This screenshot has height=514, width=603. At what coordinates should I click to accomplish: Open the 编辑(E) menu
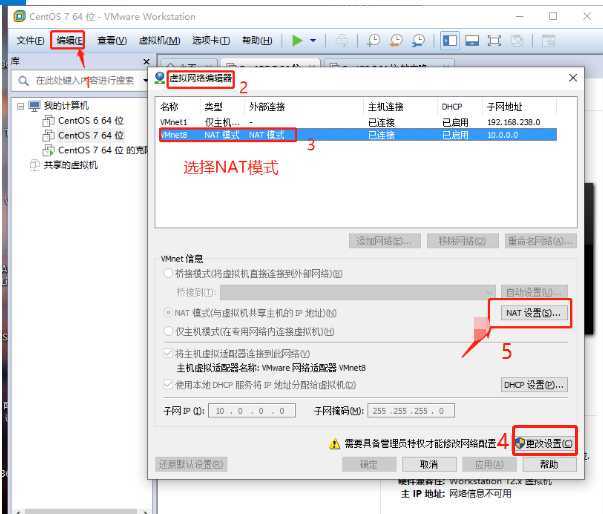pos(69,40)
